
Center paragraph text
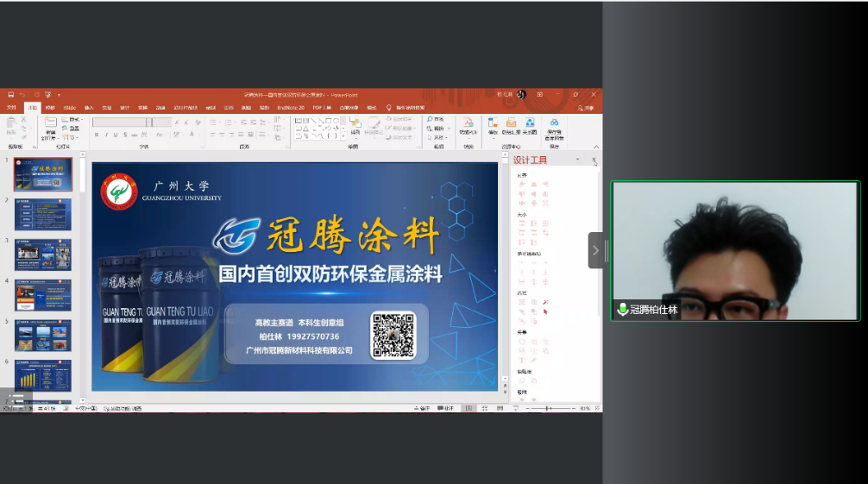[222, 135]
